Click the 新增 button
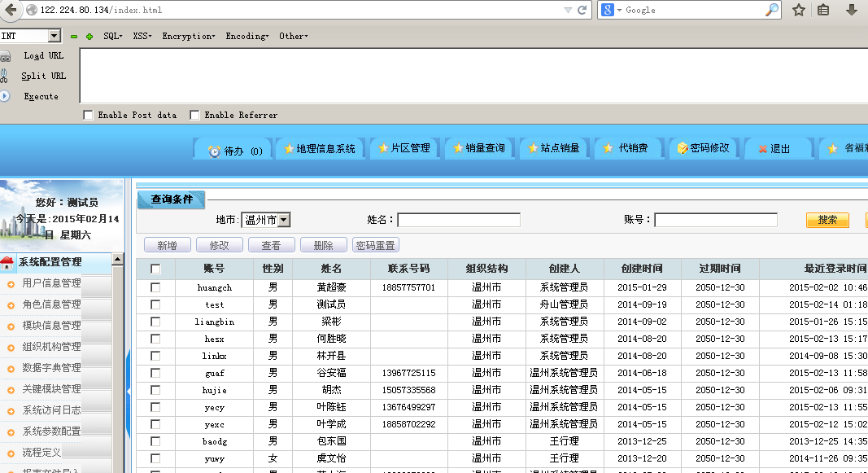 coord(168,245)
